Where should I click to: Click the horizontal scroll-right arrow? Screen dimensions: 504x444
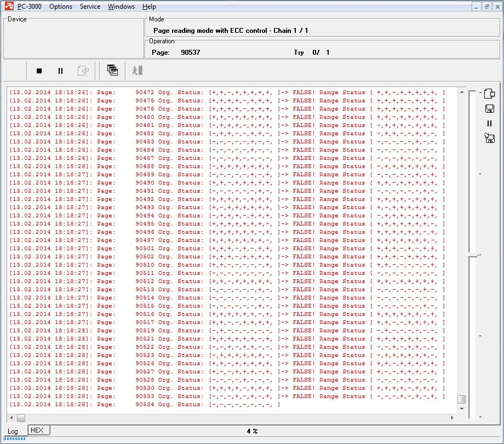tap(453, 418)
